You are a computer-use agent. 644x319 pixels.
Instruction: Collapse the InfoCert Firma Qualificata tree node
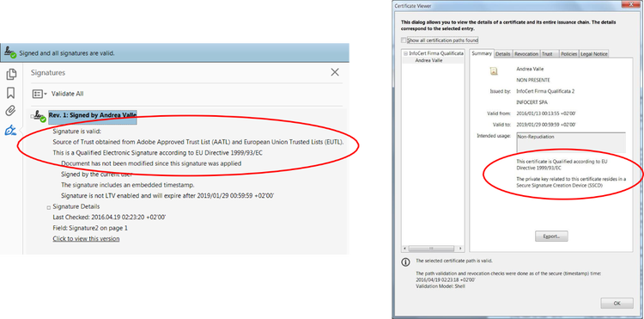click(x=405, y=53)
